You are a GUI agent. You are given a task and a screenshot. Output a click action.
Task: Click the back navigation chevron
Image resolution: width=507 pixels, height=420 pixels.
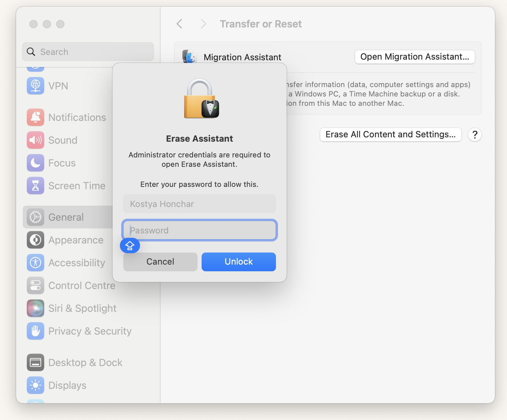179,24
